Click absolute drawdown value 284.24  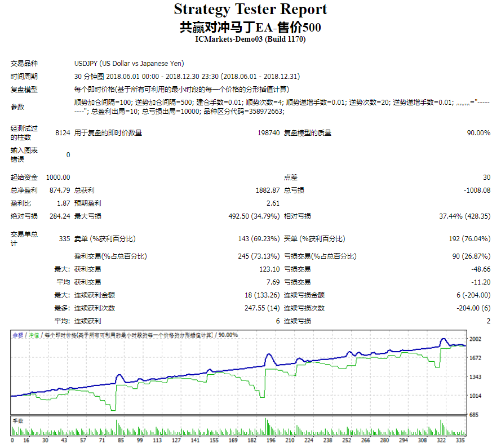point(59,216)
